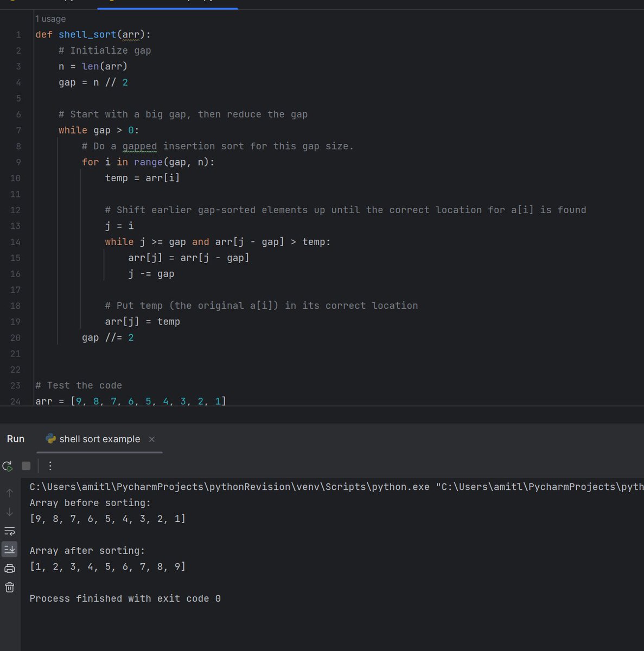Click line number 14 in the gutter

pos(15,242)
